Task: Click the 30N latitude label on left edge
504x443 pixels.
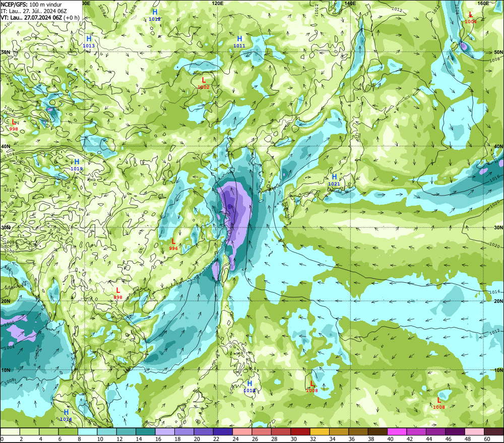Action: 6,228
